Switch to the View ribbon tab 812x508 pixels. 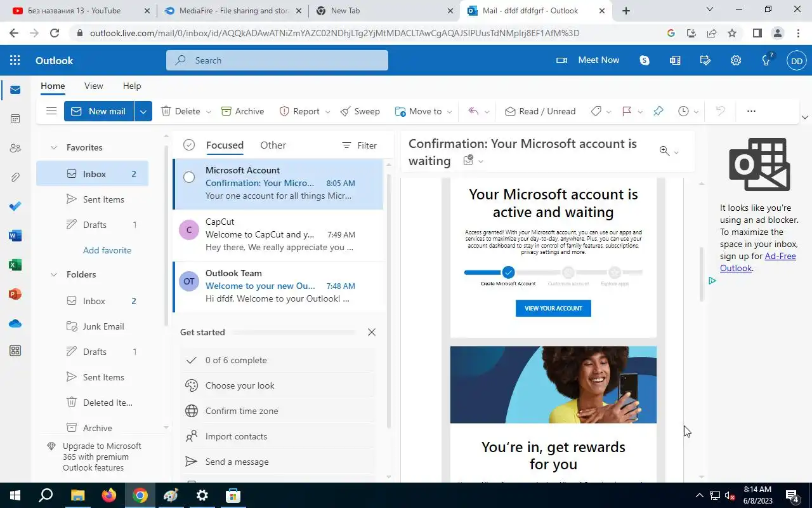[x=93, y=86]
